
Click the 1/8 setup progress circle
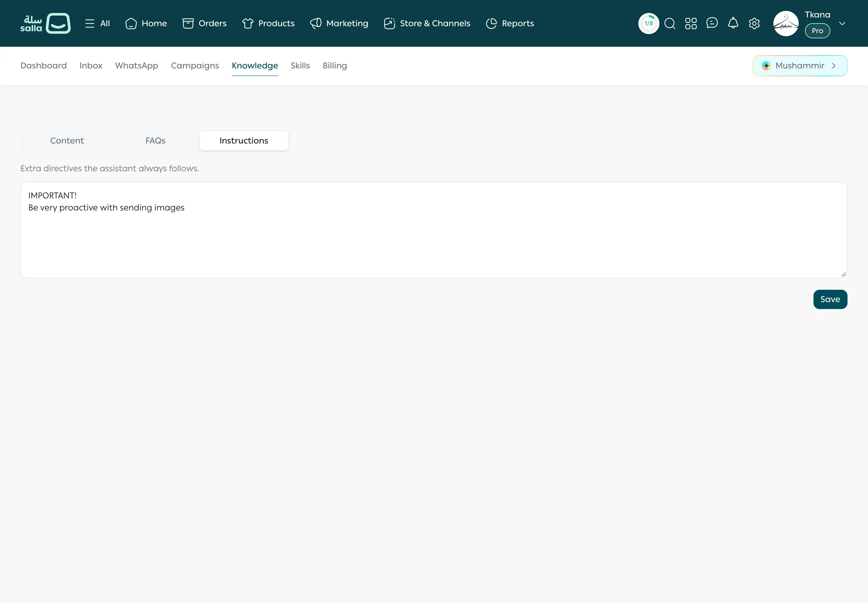tap(649, 24)
